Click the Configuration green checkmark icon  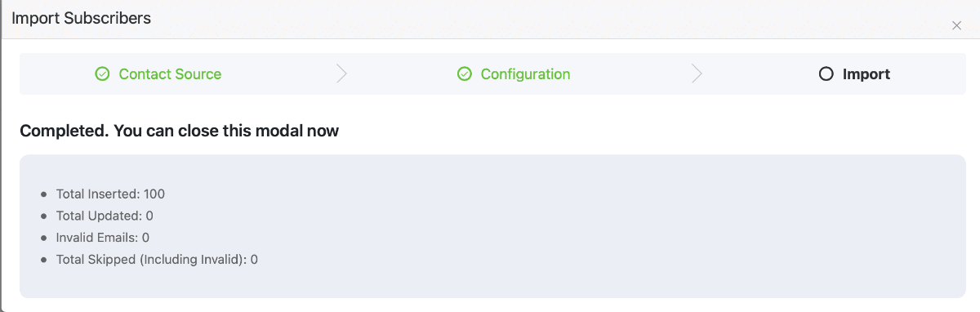tap(464, 74)
